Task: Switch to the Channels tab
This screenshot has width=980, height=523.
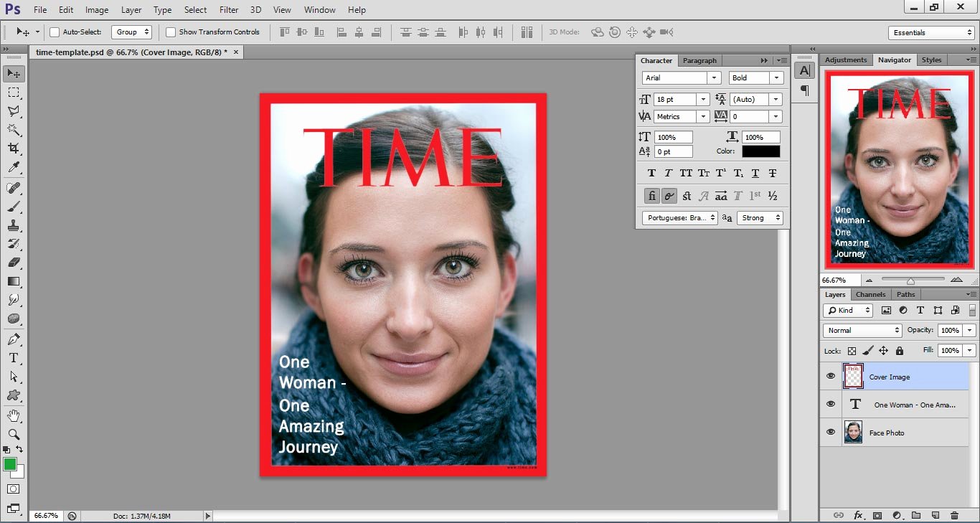Action: pyautogui.click(x=870, y=294)
